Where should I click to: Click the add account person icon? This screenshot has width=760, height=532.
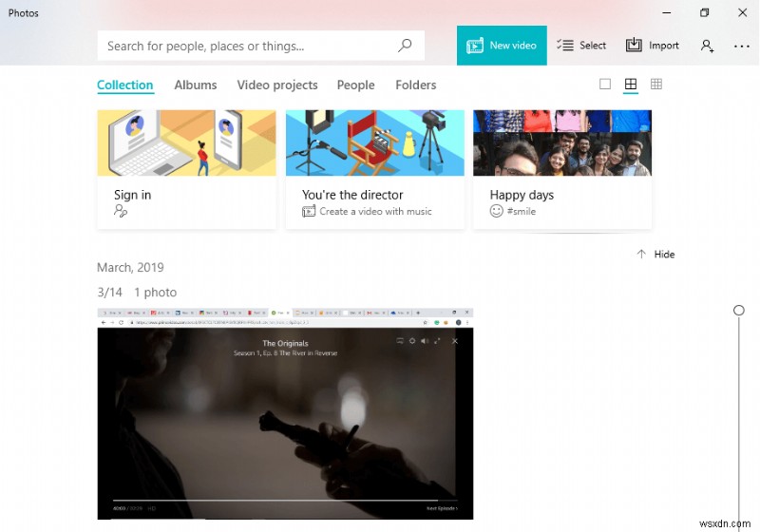click(x=707, y=46)
